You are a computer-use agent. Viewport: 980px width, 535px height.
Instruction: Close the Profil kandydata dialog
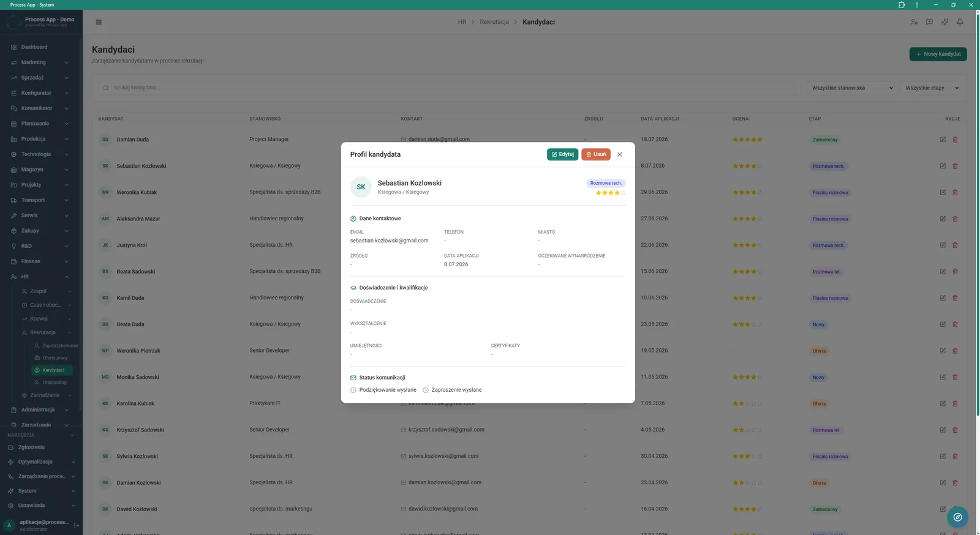click(620, 154)
